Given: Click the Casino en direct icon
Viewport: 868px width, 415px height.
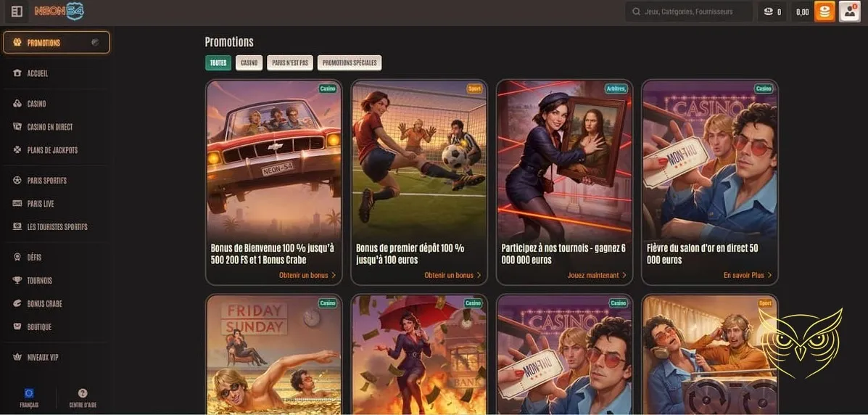Looking at the screenshot, I should click(17, 127).
